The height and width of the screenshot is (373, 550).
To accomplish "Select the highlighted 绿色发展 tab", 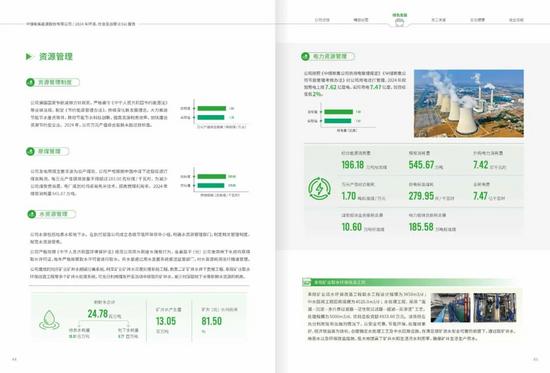I will tap(400, 15).
